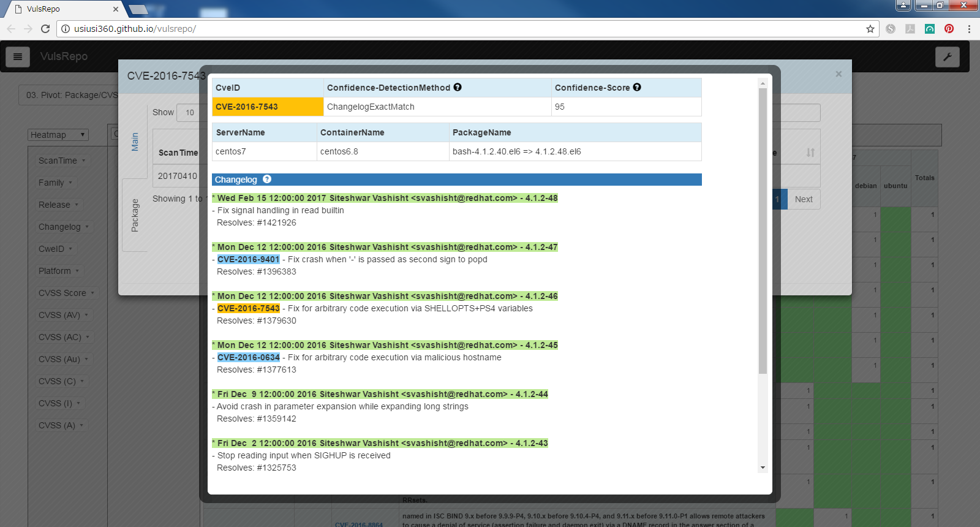Image resolution: width=980 pixels, height=527 pixels.
Task: Expand the CVSS Score pivot field dropdown
Action: (92, 293)
